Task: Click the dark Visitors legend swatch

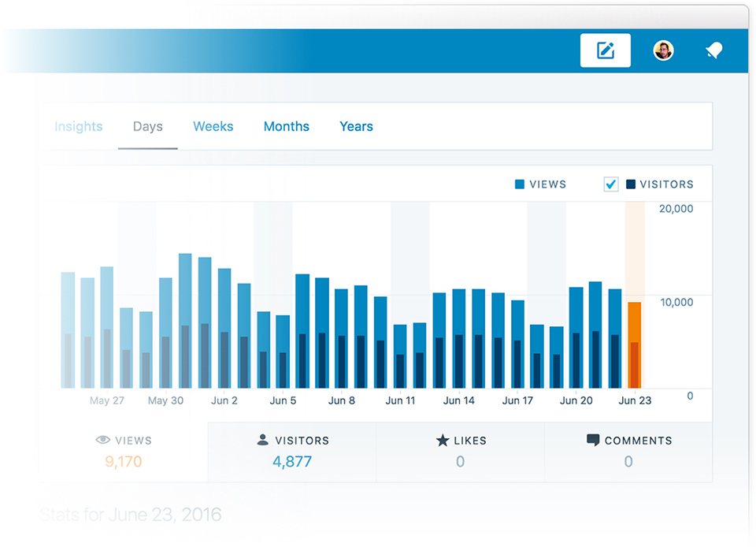Action: click(631, 184)
